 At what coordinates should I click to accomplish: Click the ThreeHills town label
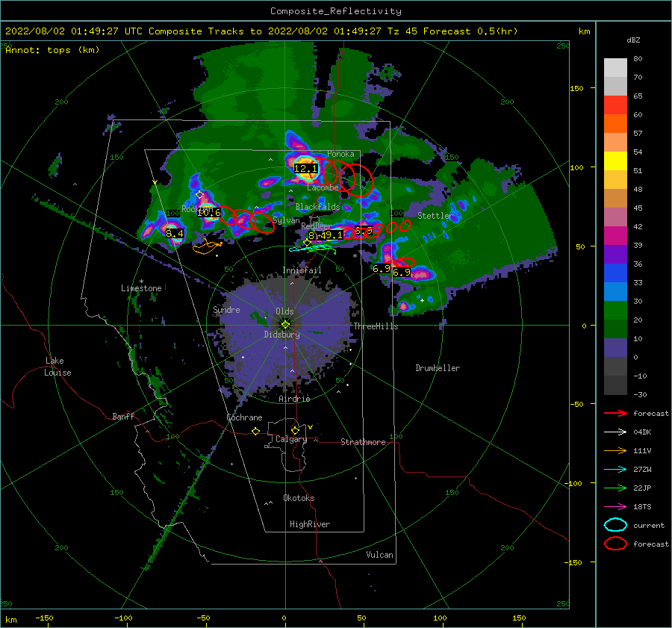tap(376, 326)
